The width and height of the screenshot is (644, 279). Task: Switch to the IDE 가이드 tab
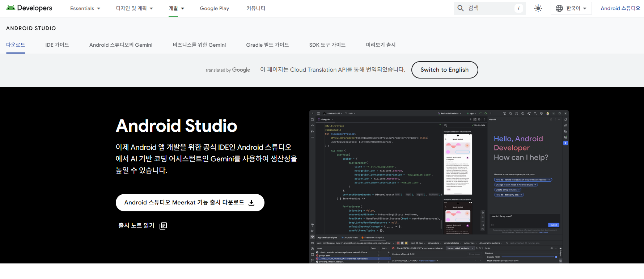(57, 45)
